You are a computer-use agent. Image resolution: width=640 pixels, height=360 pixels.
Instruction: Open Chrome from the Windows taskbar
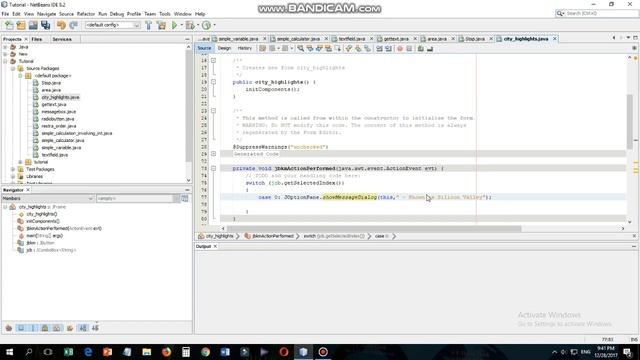205,352
